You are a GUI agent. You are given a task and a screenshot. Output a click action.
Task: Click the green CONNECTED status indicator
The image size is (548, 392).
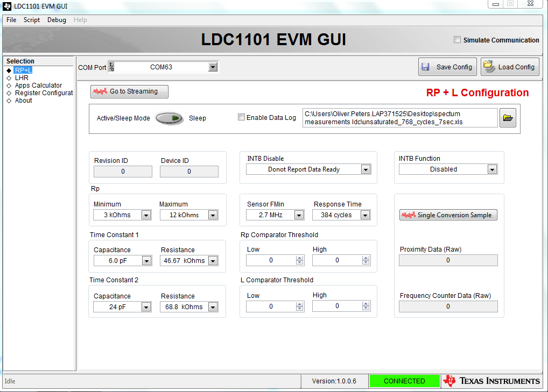(x=404, y=381)
